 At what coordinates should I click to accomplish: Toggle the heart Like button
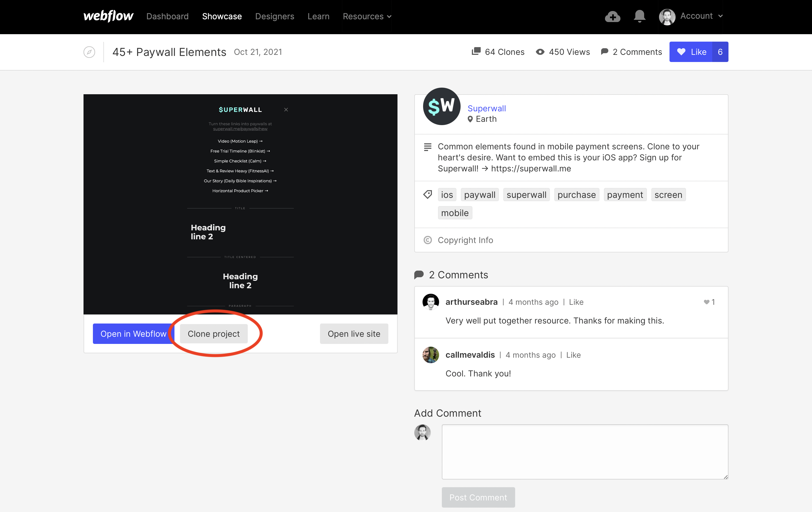(691, 52)
